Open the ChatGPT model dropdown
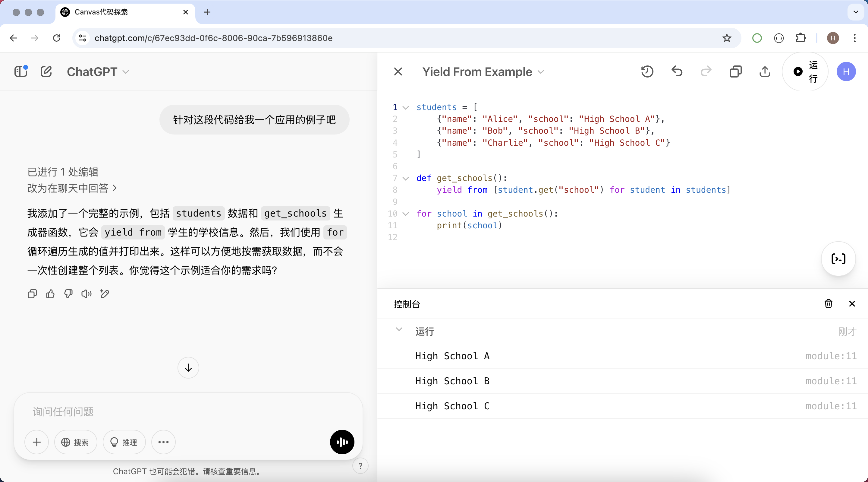Screen dimensions: 868x482 pos(98,71)
